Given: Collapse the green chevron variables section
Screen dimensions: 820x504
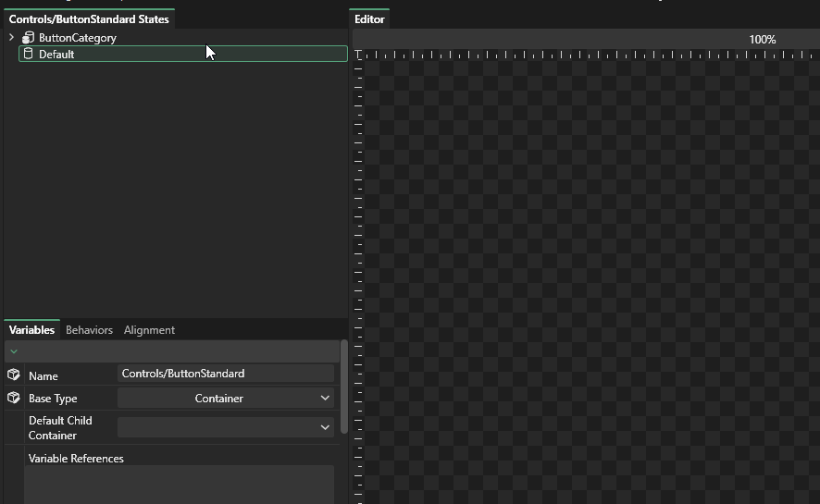Looking at the screenshot, I should tap(14, 351).
